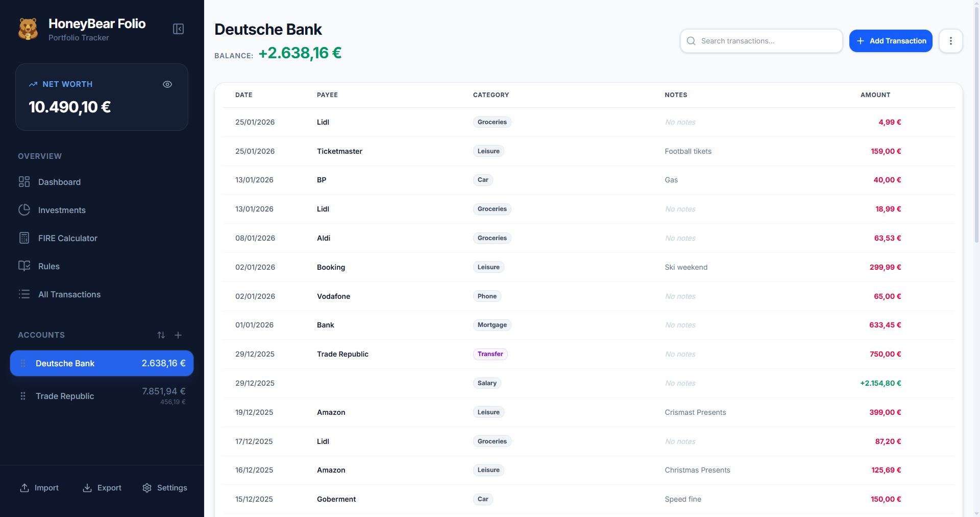Screen dimensions: 980x517
Task: Click the Import button
Action: (x=39, y=488)
